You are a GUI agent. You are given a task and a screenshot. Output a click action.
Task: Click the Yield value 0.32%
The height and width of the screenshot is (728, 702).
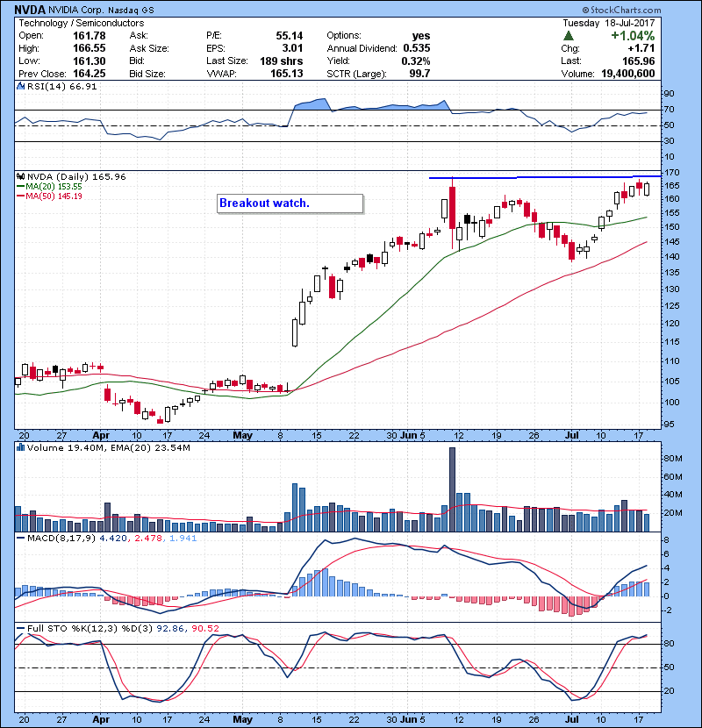416,61
